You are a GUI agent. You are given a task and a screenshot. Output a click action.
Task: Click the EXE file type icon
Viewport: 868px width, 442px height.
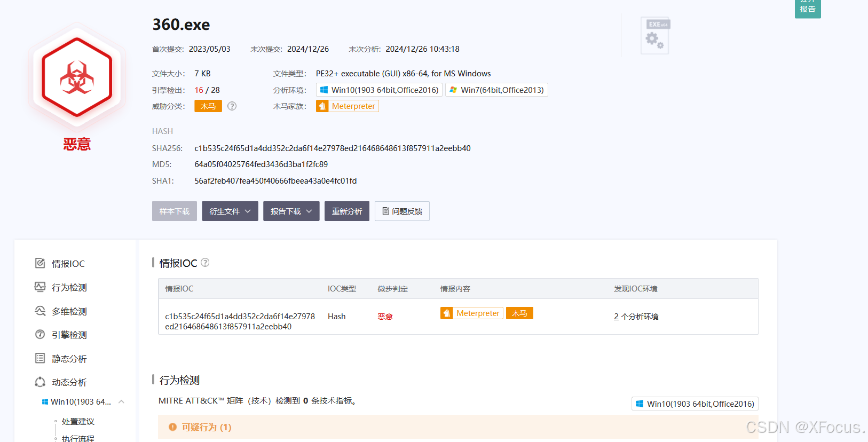(655, 36)
